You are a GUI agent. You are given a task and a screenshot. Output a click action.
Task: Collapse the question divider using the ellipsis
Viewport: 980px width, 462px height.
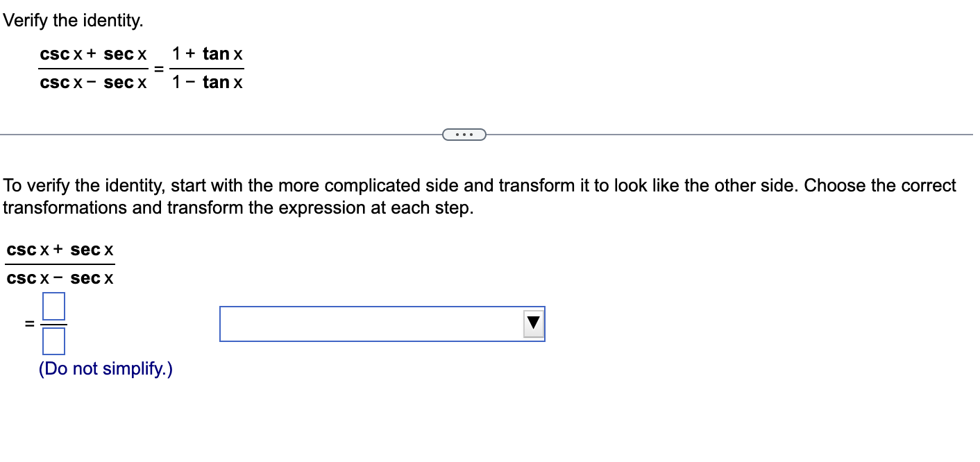464,134
